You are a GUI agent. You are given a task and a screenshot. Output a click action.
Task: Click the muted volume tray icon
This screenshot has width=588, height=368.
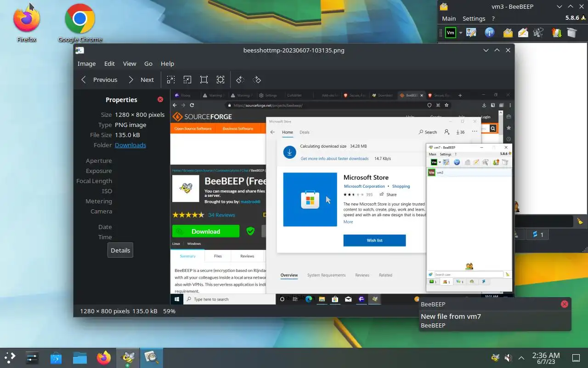coord(508,357)
